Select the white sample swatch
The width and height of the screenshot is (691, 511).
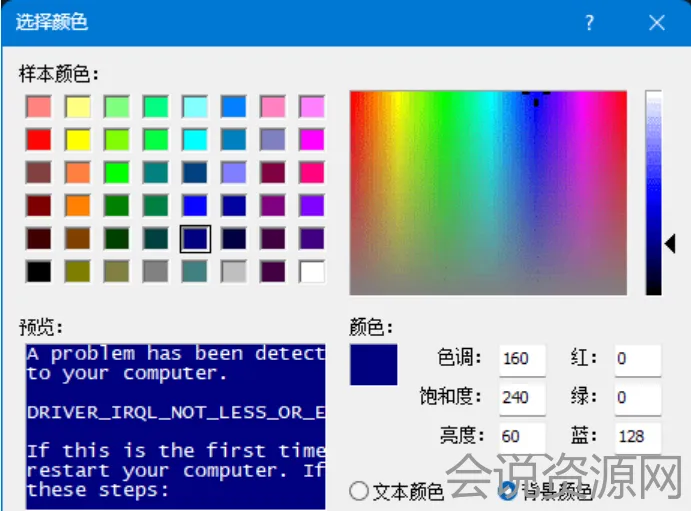pos(312,271)
